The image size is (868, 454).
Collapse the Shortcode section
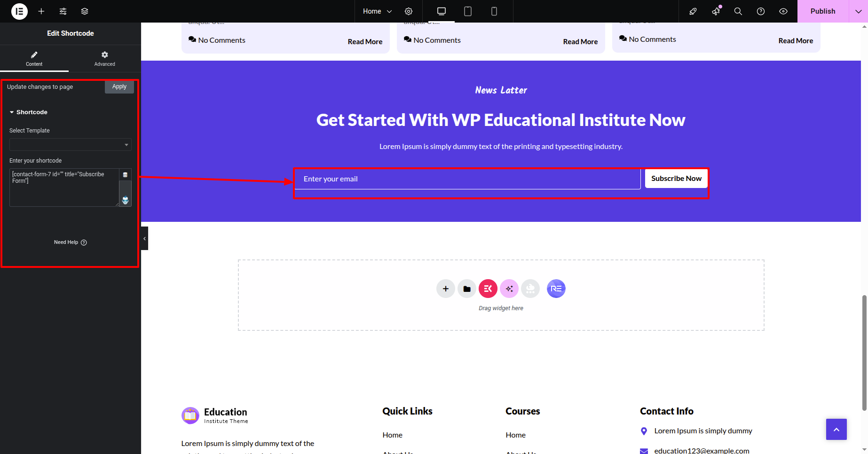click(29, 112)
